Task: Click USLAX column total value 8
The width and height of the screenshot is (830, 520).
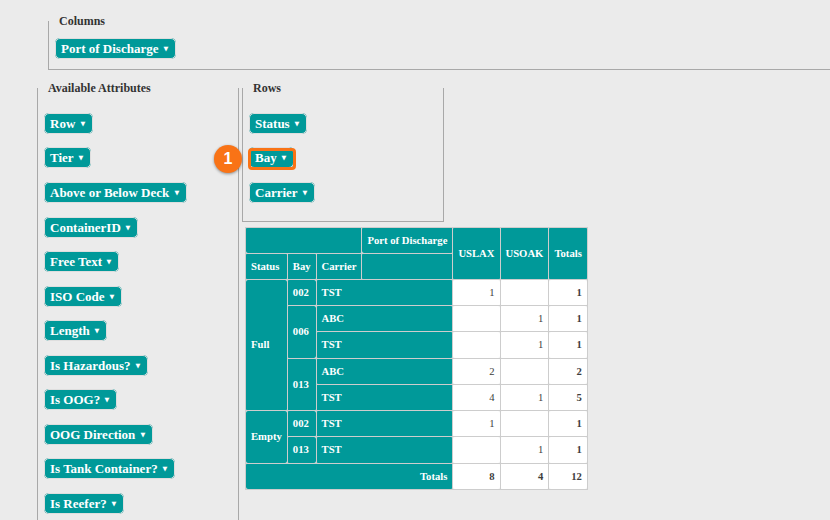Action: [476, 477]
